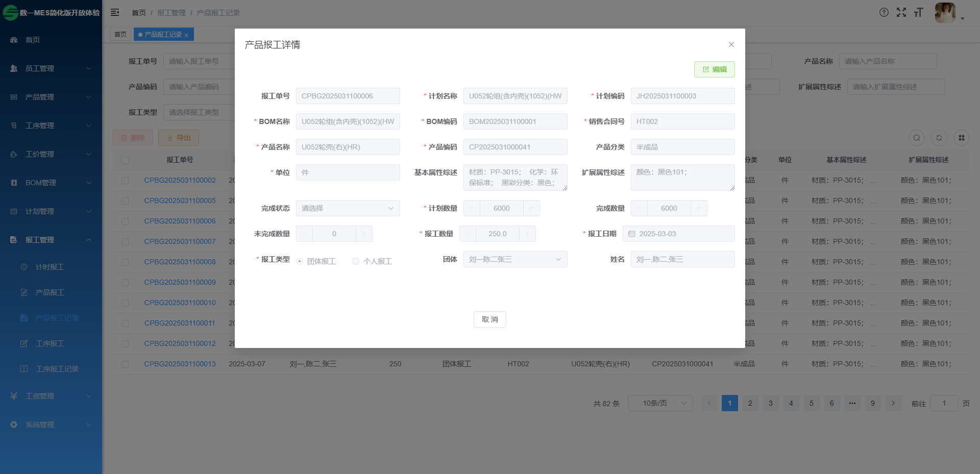Click the refresh icon above table

pos(939,138)
